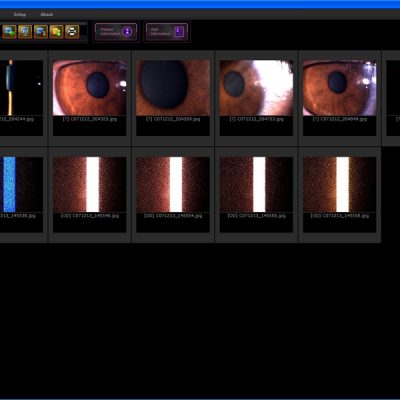The width and height of the screenshot is (400, 400).
Task: Click the filename label C071212_204753.jpg
Action: click(256, 119)
